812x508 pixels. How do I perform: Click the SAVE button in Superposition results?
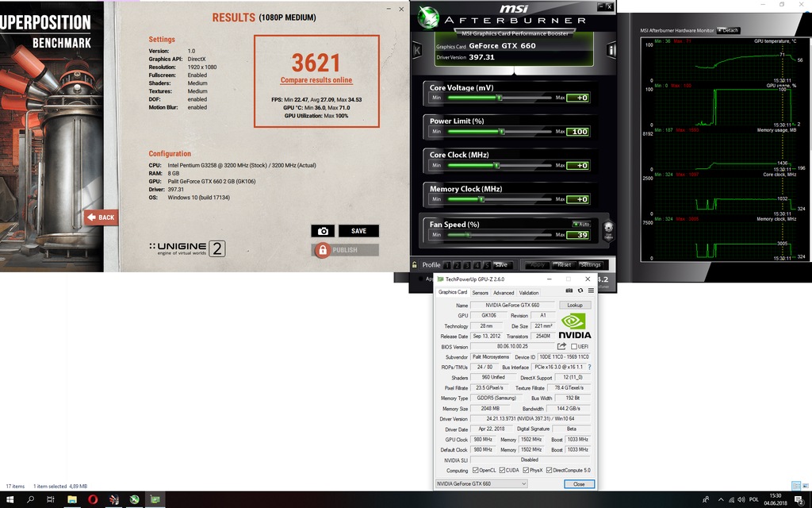click(358, 231)
